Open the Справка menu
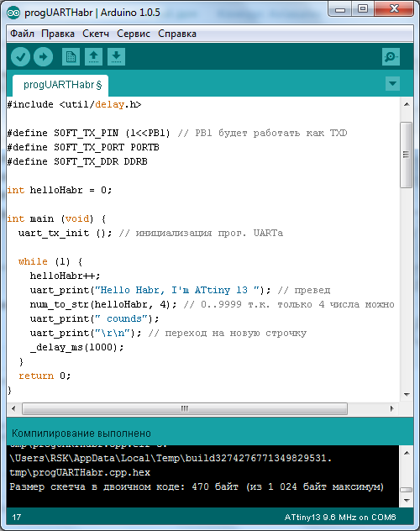 point(177,34)
